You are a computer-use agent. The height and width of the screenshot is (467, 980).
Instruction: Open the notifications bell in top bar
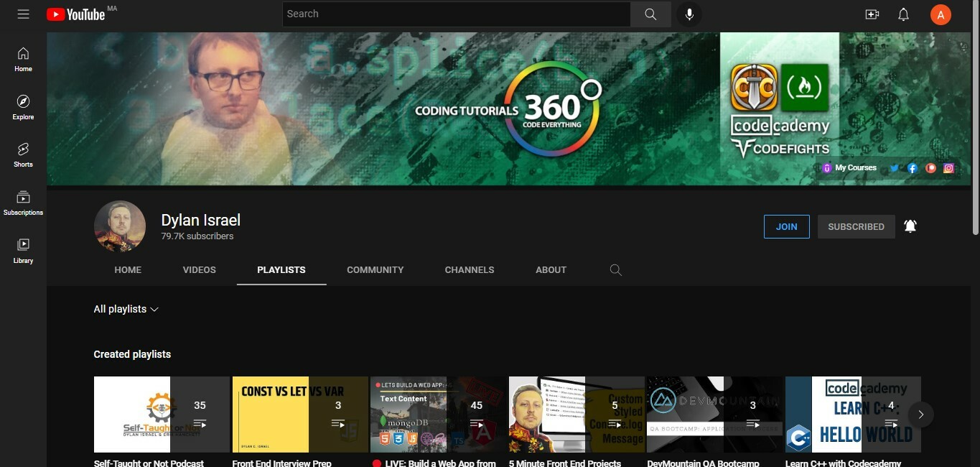[904, 14]
